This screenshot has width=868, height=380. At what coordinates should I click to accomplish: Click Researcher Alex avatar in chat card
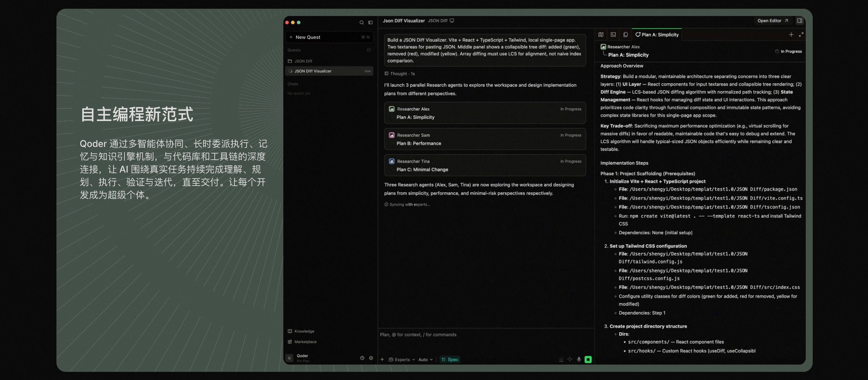point(392,109)
